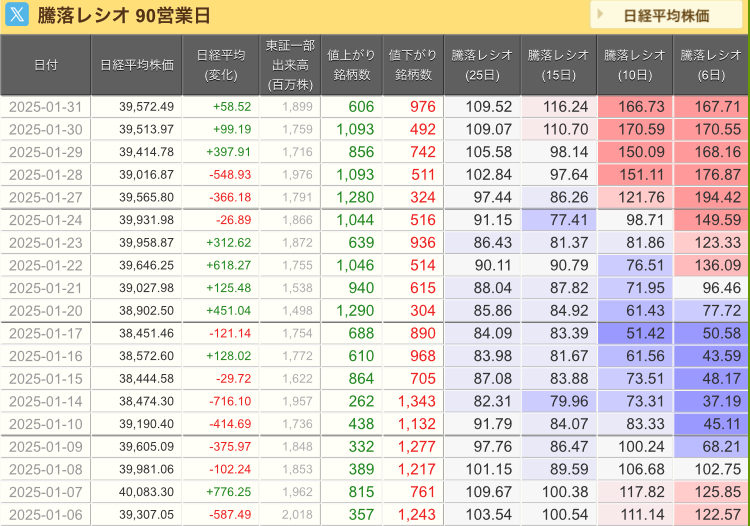
Task: Click change value +776.25
Action: click(x=229, y=492)
